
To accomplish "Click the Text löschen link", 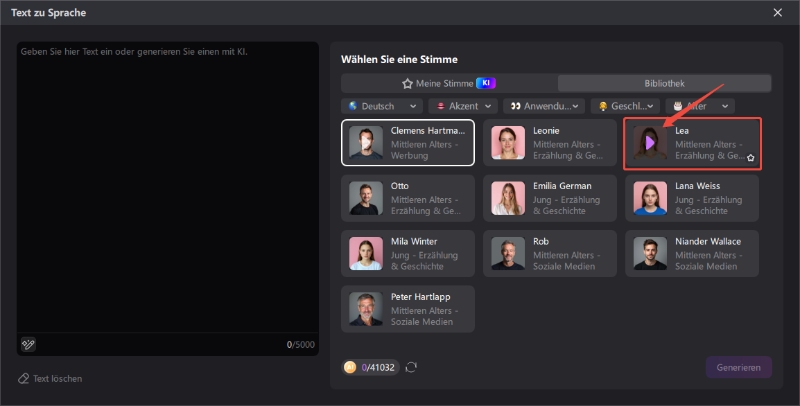I will 57,379.
